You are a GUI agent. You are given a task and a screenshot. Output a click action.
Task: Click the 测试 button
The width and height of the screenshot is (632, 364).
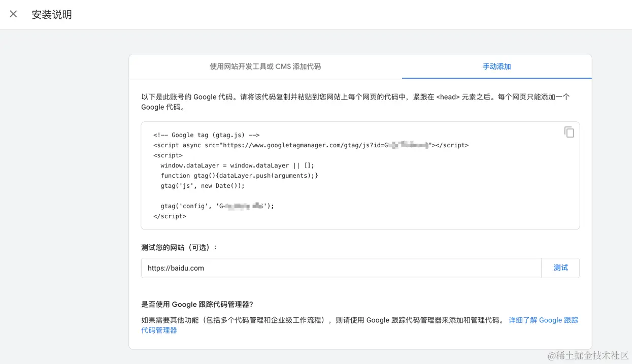click(x=560, y=268)
